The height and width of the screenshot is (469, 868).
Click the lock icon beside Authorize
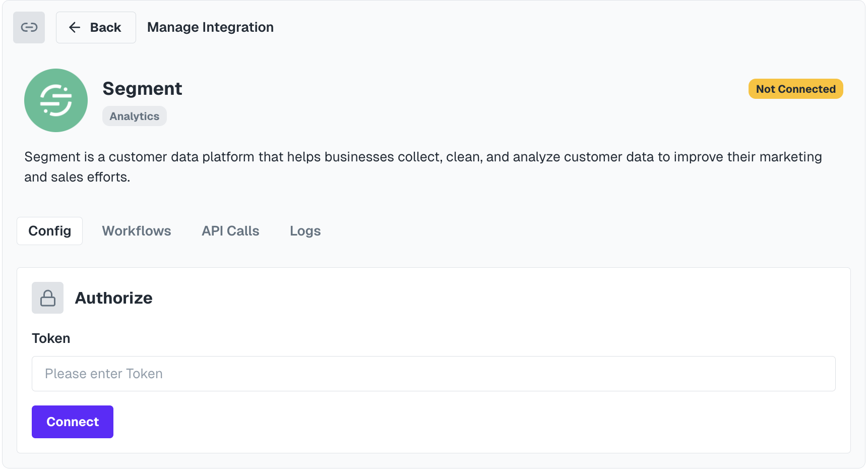47,298
